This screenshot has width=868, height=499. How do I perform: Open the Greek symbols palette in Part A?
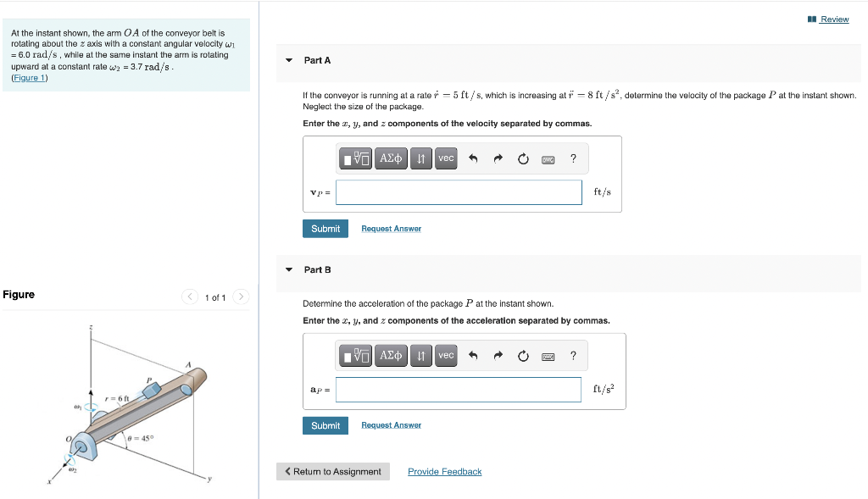(x=390, y=158)
